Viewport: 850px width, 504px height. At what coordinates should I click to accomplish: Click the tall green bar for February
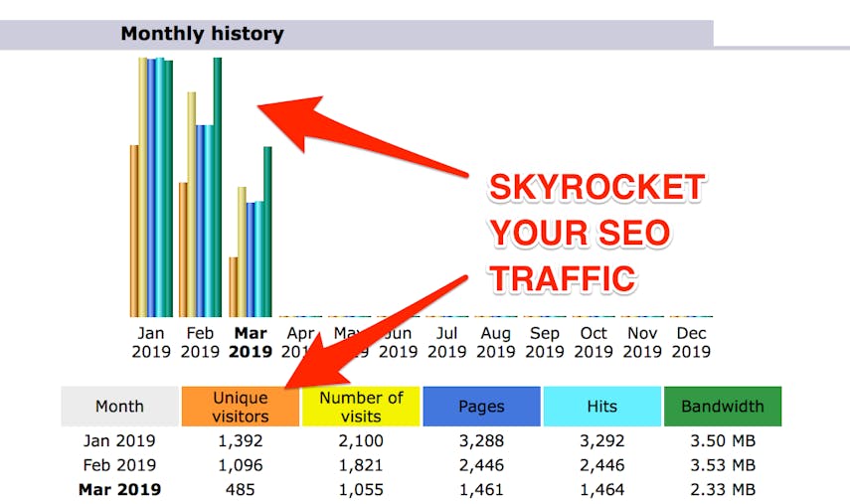coord(218,187)
